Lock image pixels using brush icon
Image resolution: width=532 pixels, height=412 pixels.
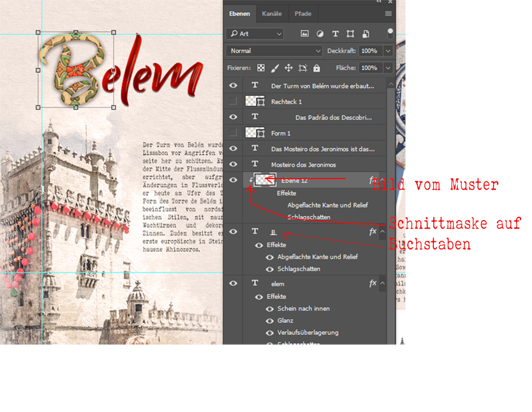pos(275,68)
